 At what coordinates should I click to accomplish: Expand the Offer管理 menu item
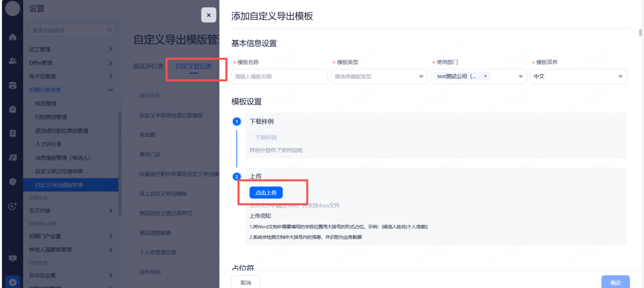(111, 63)
